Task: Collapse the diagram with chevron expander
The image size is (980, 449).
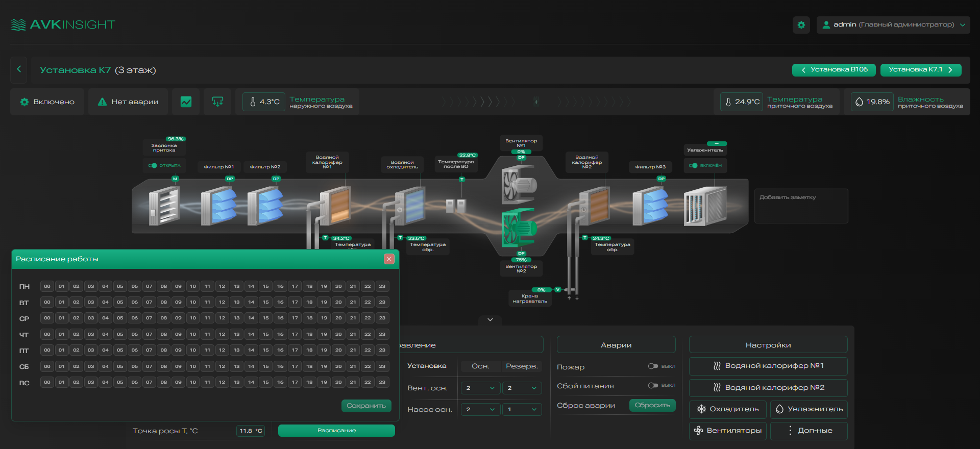Action: tap(490, 320)
